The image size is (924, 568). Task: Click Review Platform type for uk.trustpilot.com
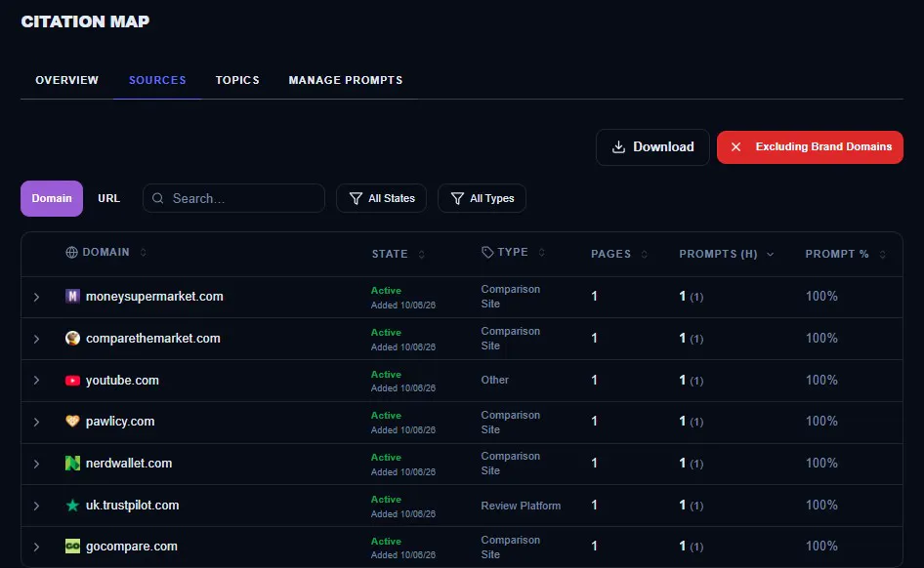pyautogui.click(x=521, y=506)
